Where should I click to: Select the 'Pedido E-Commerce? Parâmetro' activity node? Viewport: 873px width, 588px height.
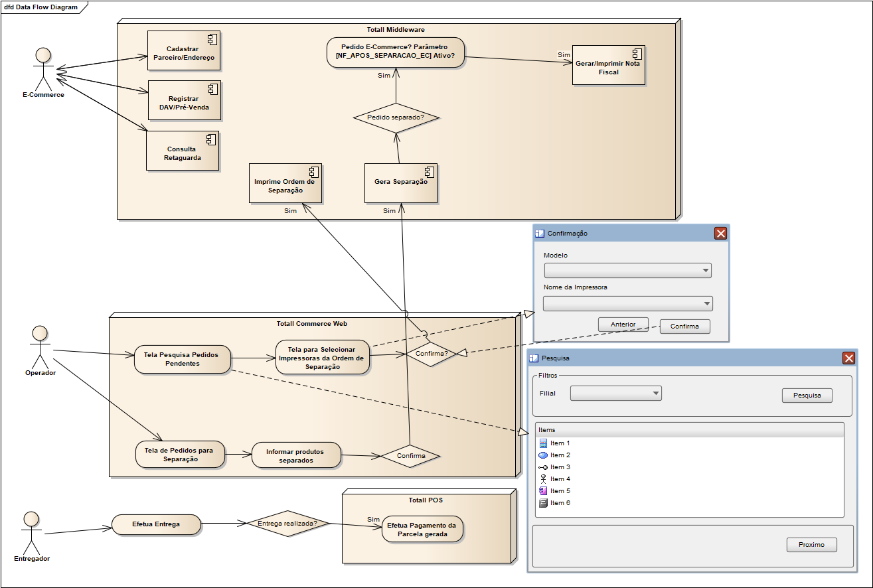396,52
